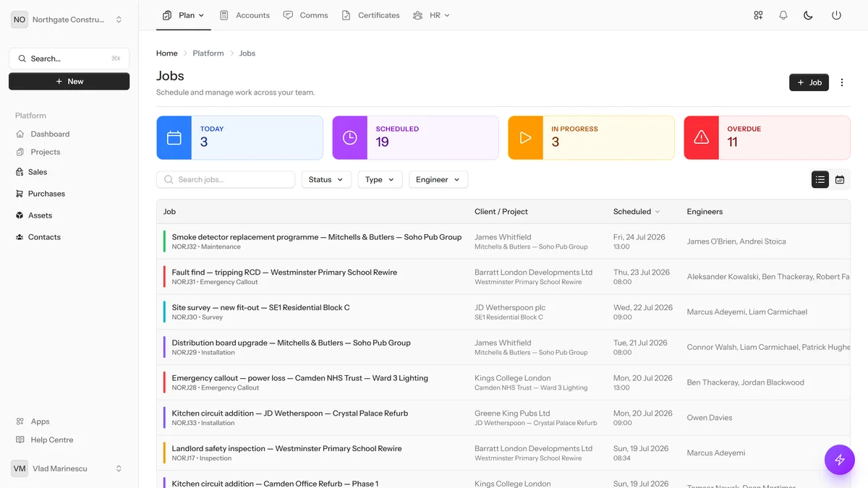Viewport: 868px width, 488px height.
Task: Click the Today calendar icon card
Action: pos(174,137)
